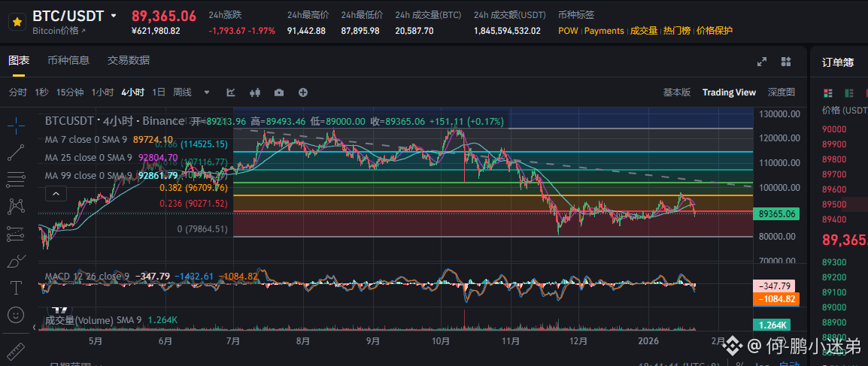Add BTC/USDT to favorites with star icon
This screenshot has width=868, height=366.
(x=16, y=23)
